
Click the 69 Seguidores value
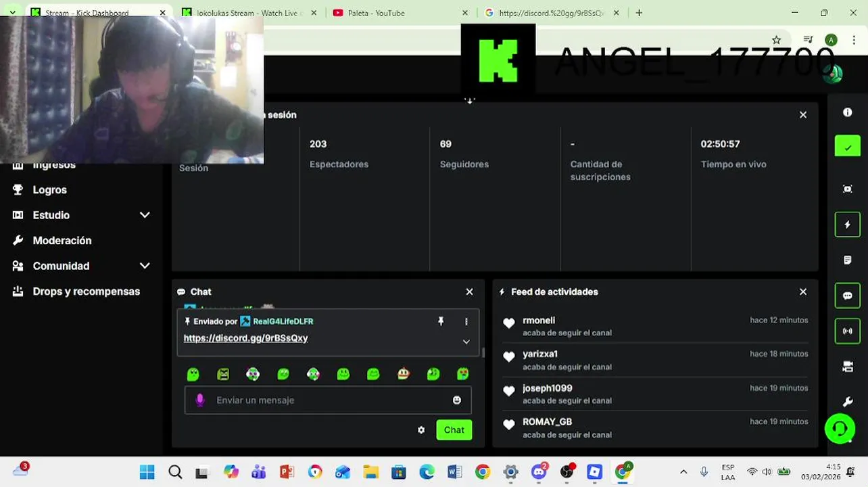tap(445, 144)
